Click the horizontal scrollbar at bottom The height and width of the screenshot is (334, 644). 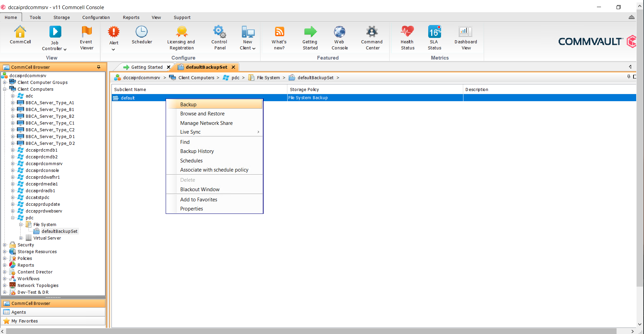311,331
